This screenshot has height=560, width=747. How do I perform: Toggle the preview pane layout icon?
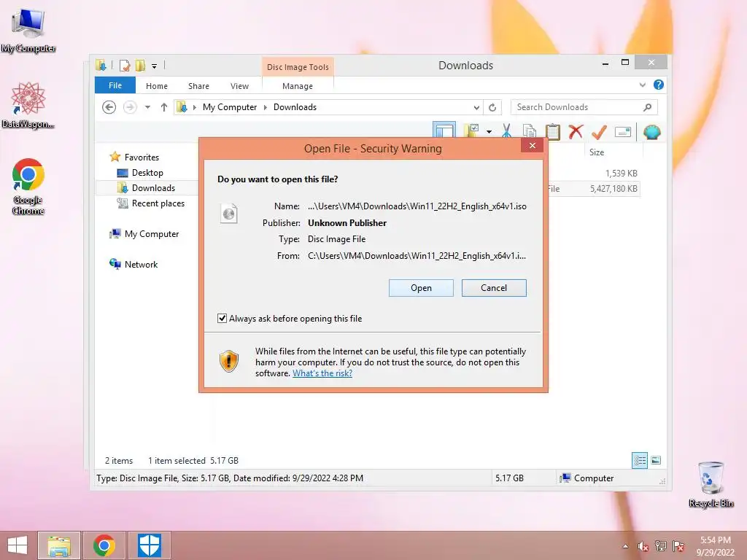444,131
